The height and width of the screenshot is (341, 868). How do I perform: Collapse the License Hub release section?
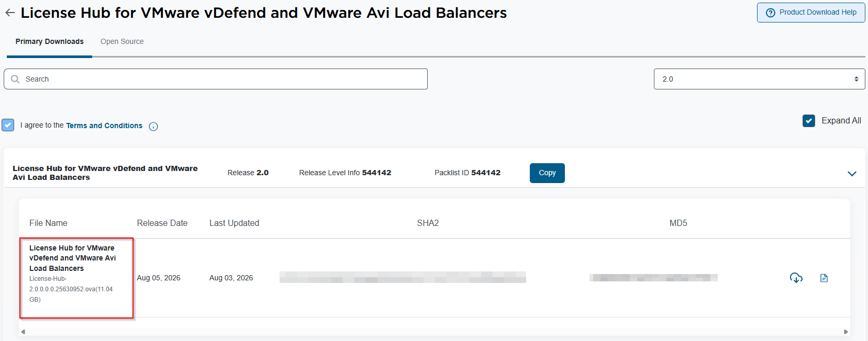pos(852,174)
